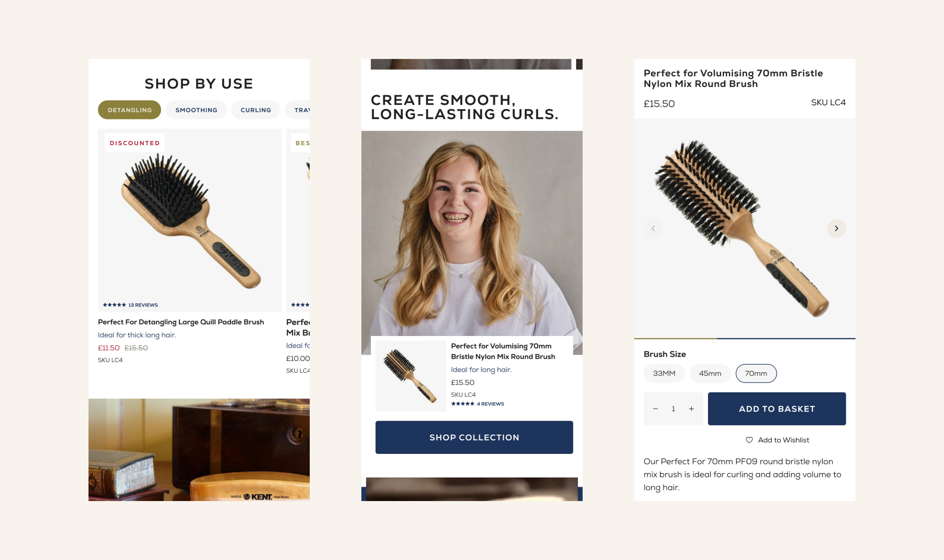Viewport: 944px width, 560px height.
Task: Click the gallery progress bar under product image
Action: [745, 339]
